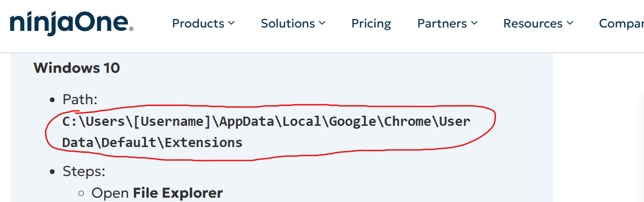The width and height of the screenshot is (644, 202).
Task: Click the bold File Explorer text
Action: click(178, 193)
